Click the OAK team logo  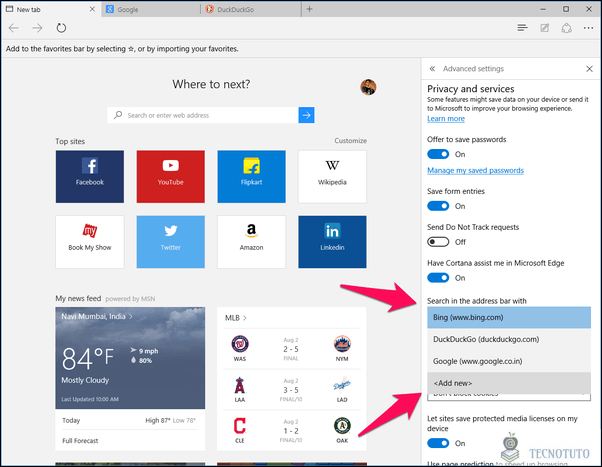tap(342, 426)
